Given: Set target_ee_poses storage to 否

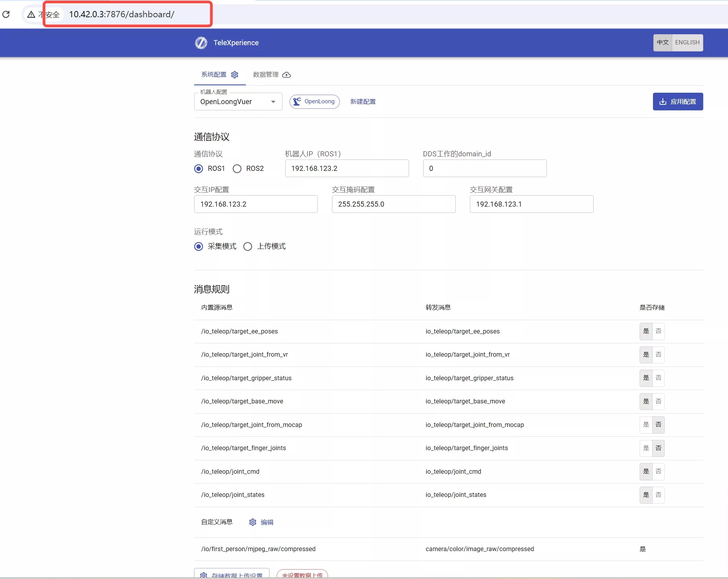Looking at the screenshot, I should pyautogui.click(x=658, y=332).
